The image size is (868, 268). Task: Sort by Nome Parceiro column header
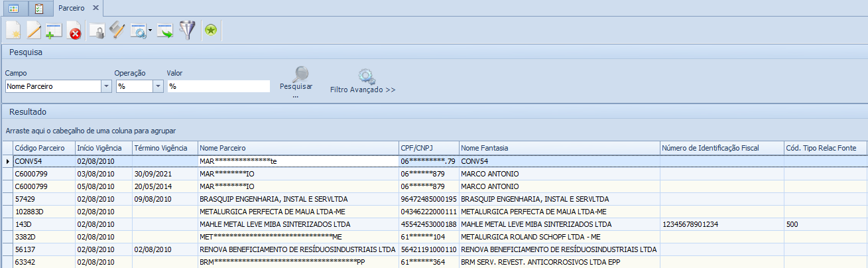click(297, 147)
